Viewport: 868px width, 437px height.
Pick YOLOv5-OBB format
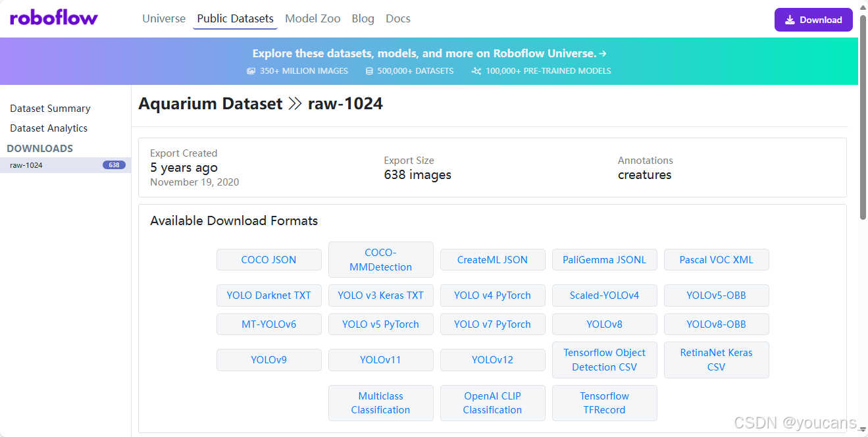(717, 296)
